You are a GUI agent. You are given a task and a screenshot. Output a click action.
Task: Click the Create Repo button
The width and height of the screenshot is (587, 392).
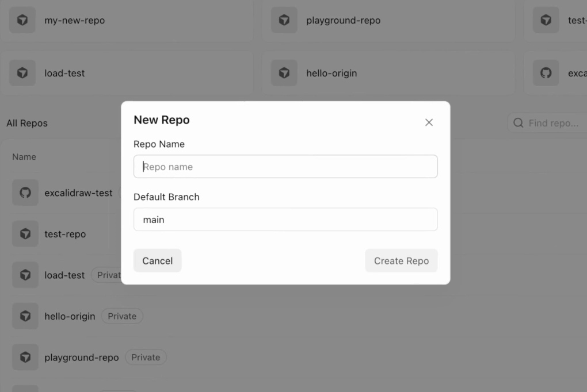pyautogui.click(x=401, y=260)
